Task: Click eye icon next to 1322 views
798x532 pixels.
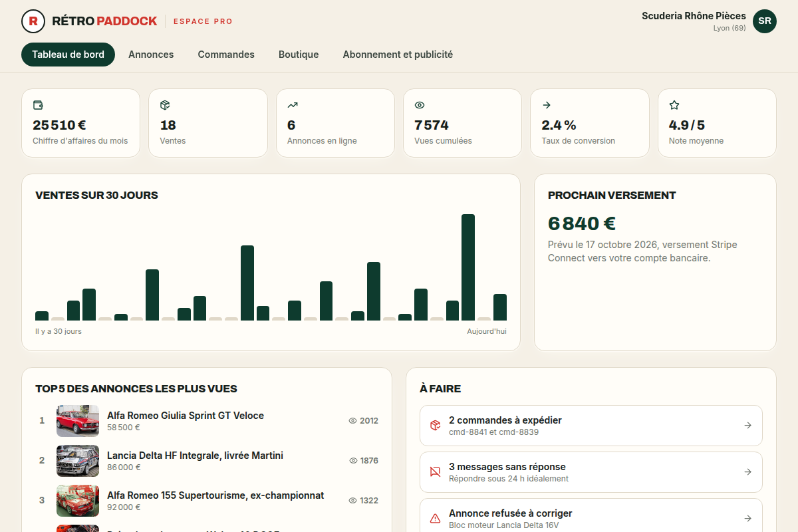Action: (352, 501)
